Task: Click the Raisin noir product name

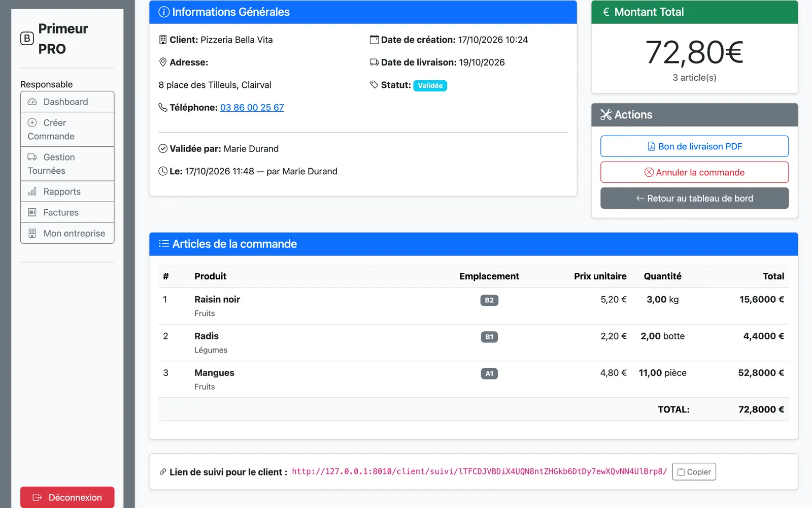Action: pos(217,299)
